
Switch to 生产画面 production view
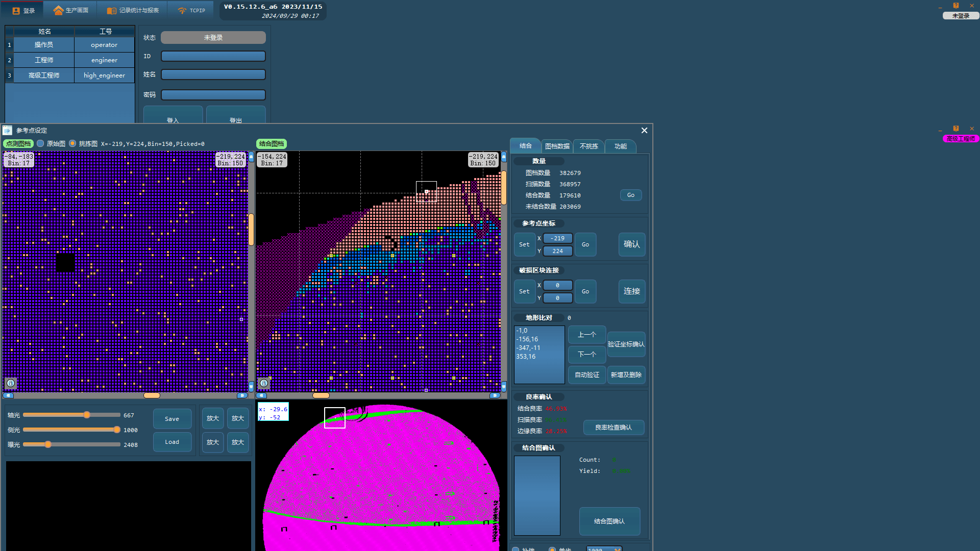tap(71, 10)
